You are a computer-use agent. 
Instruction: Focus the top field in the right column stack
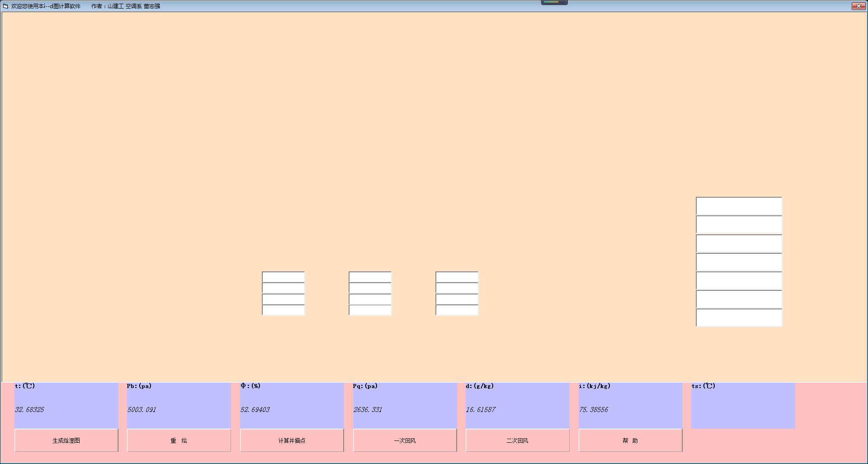point(739,206)
